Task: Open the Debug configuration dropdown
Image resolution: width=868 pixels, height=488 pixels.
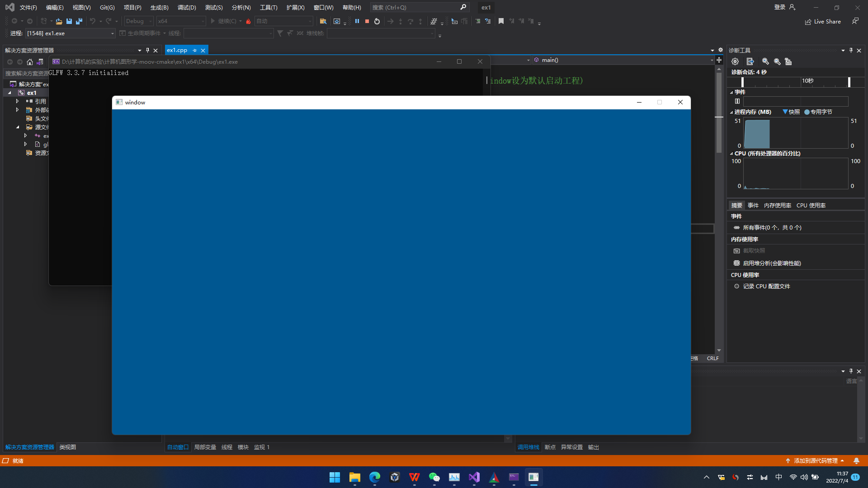Action: pyautogui.click(x=139, y=21)
